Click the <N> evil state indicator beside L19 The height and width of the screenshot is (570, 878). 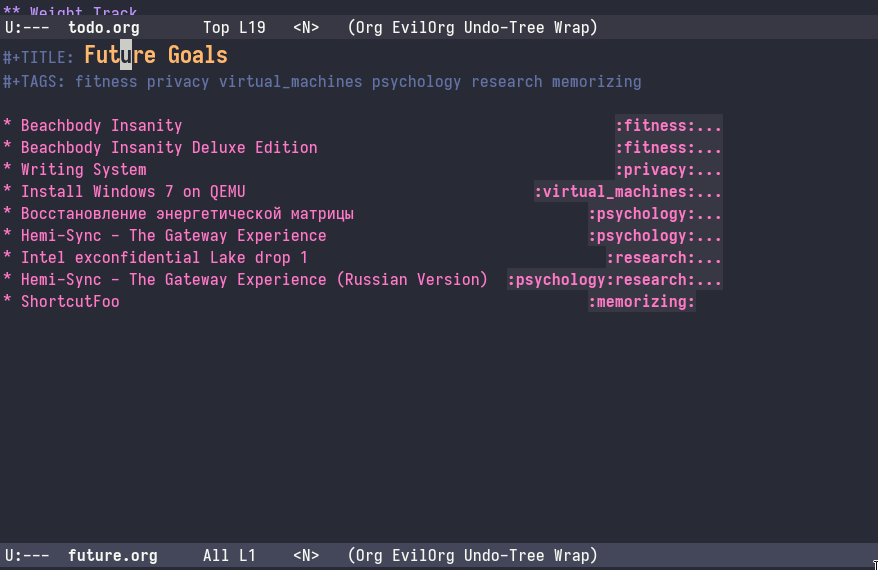tap(306, 28)
